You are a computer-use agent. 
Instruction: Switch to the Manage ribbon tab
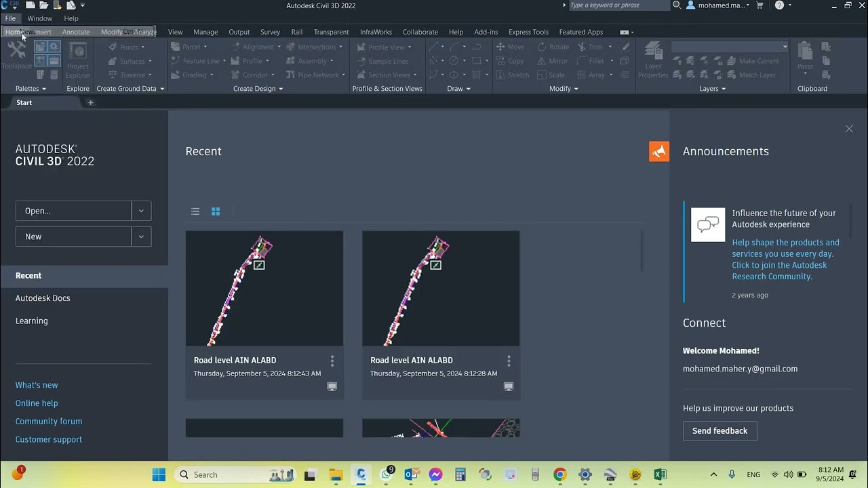(x=205, y=32)
